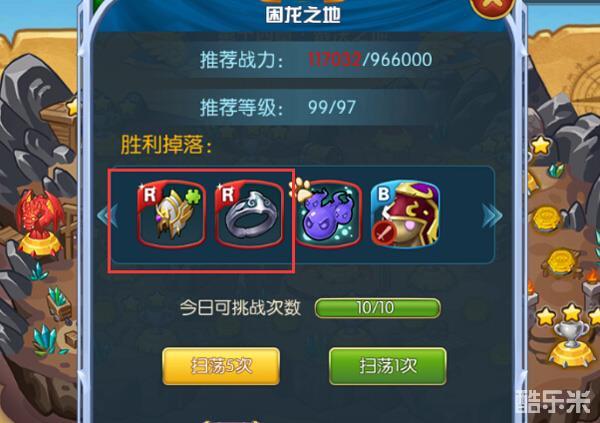Open the B-rank red hooded hero card
The width and height of the screenshot is (600, 423).
click(x=406, y=215)
